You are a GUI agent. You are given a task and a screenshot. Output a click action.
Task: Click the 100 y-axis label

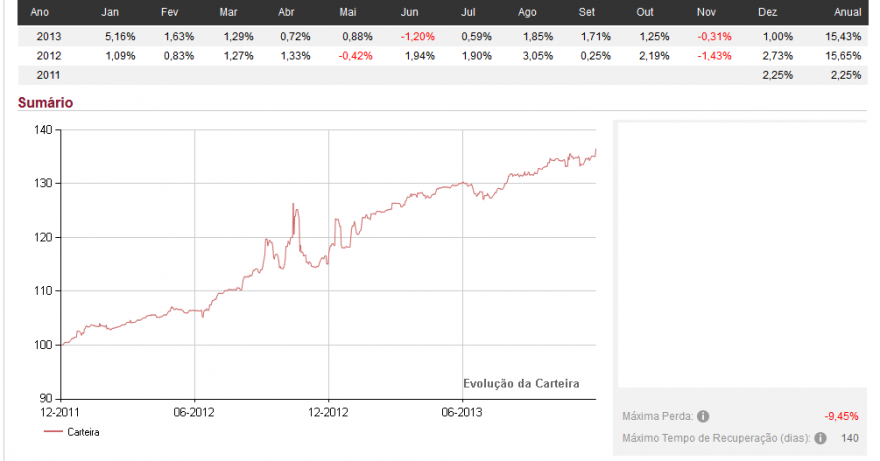(43, 345)
